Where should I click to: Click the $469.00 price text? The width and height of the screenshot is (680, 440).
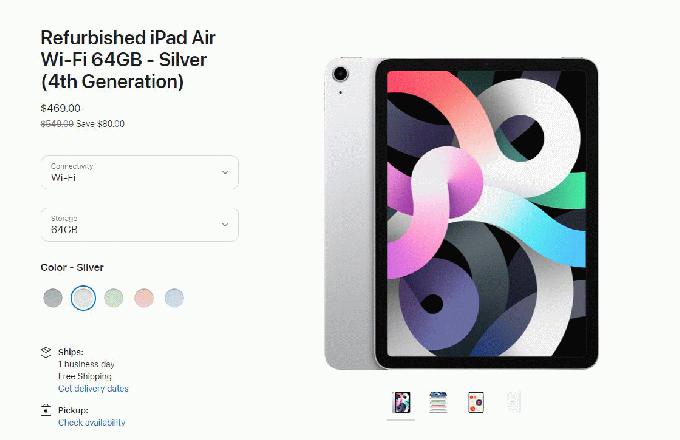(60, 108)
